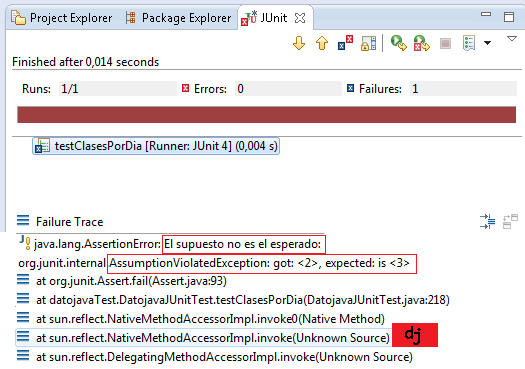Toggle filter stack trace icon
This screenshot has height=369, width=525.
tap(488, 222)
